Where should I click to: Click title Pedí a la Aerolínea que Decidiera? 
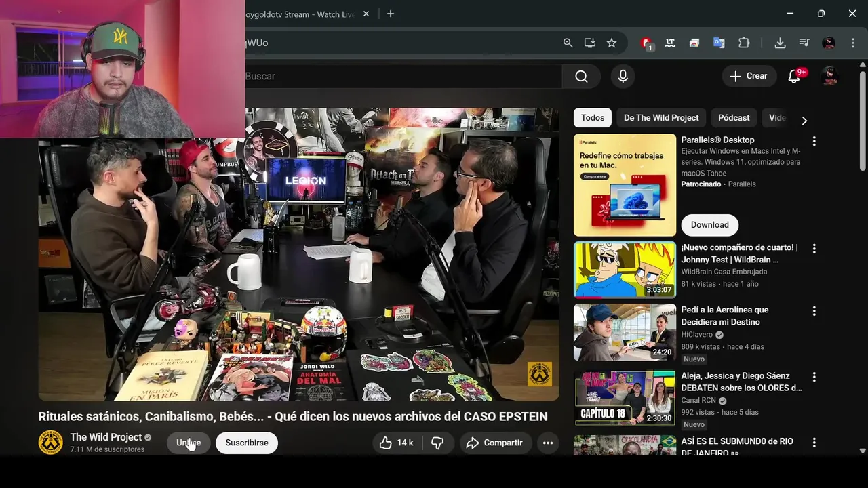click(724, 316)
